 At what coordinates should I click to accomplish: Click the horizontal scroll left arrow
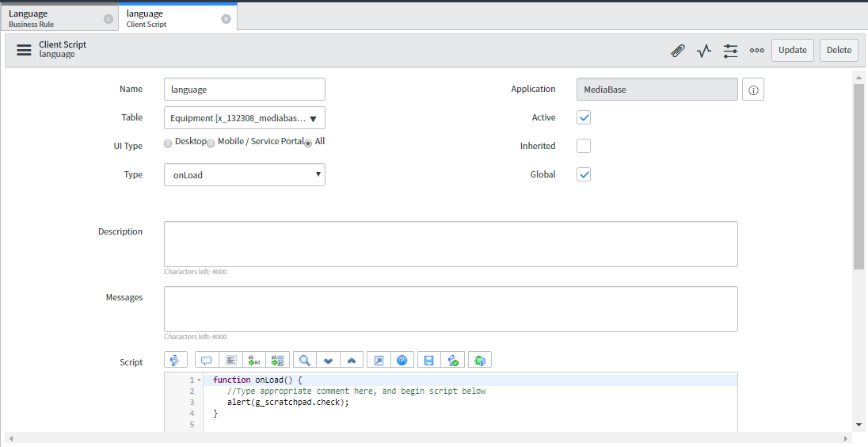(10, 439)
